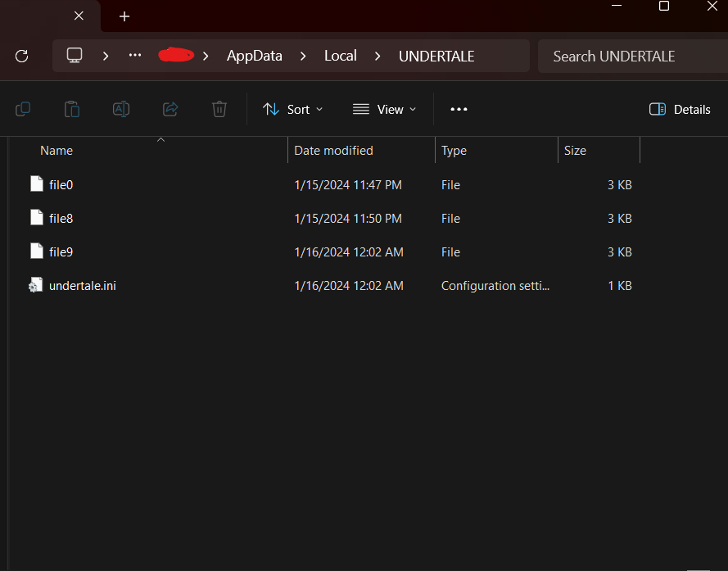Open the Sort dropdown menu
The height and width of the screenshot is (571, 728).
click(x=292, y=110)
